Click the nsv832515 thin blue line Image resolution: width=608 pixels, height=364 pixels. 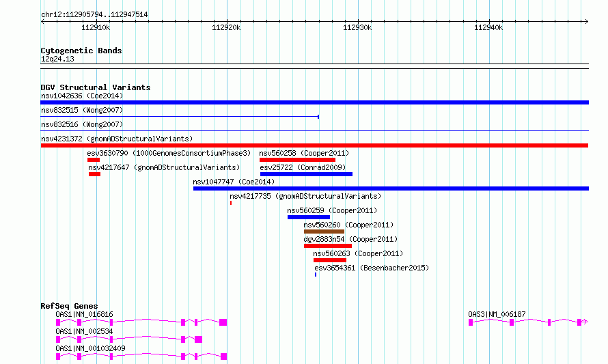(x=180, y=117)
